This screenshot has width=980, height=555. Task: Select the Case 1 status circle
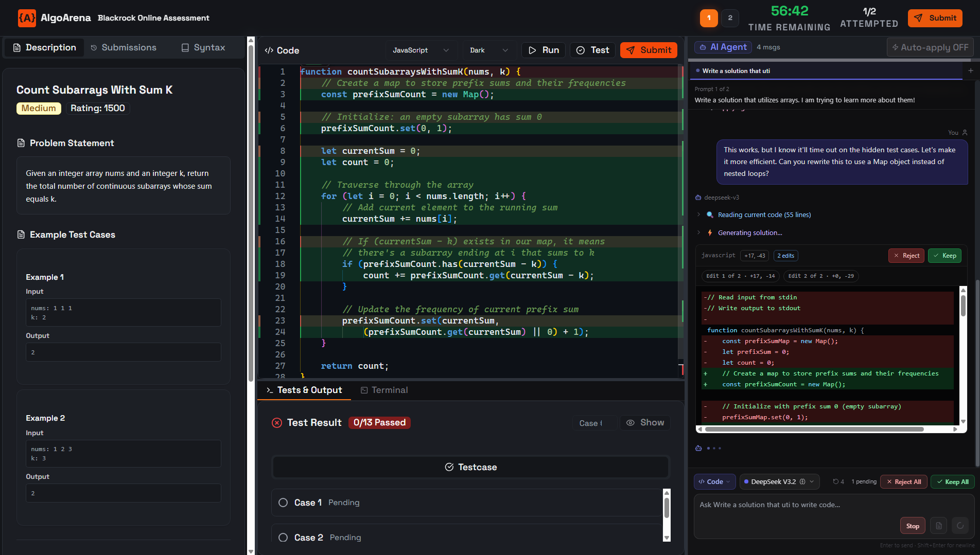(x=283, y=503)
